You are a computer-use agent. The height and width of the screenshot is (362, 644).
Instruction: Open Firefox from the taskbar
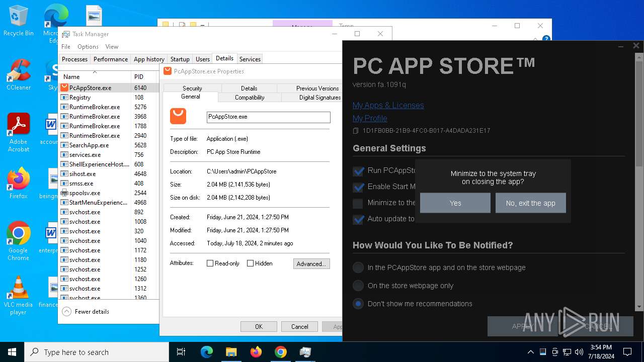256,352
